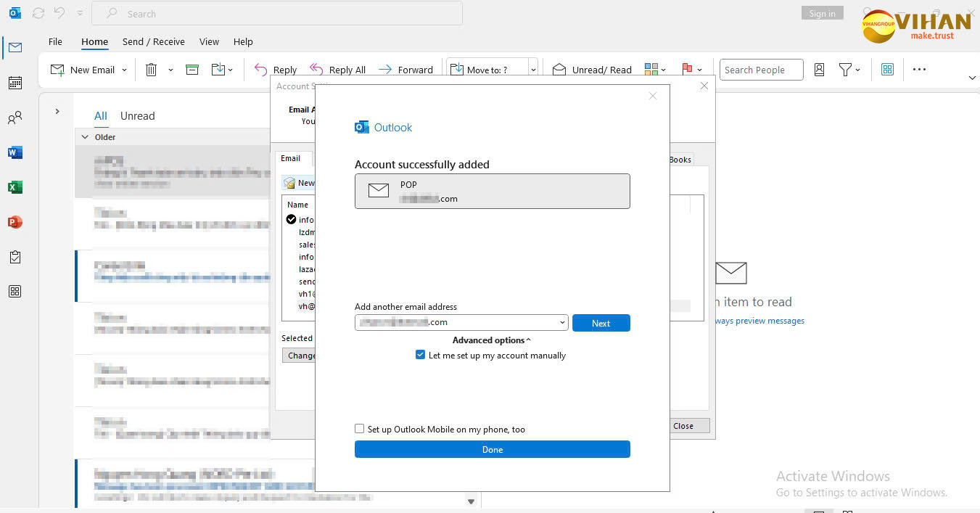The width and height of the screenshot is (980, 513).
Task: Open the Calendar view in sidebar
Action: pyautogui.click(x=15, y=83)
